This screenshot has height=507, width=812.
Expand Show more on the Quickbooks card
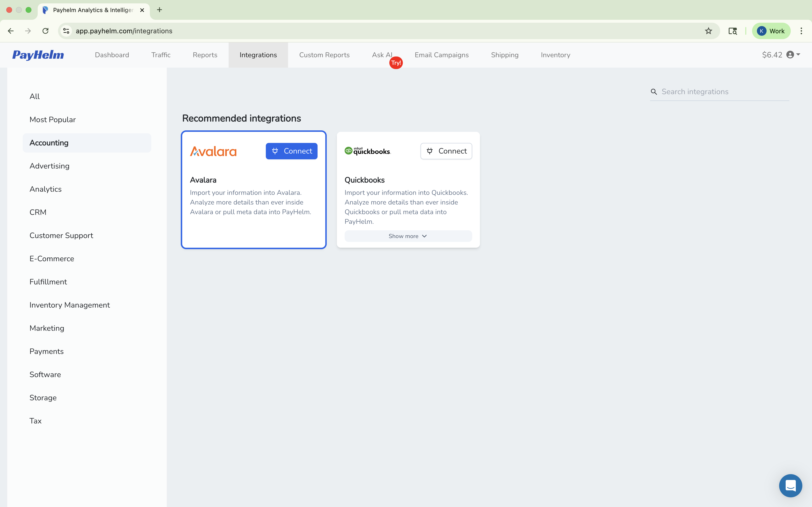(408, 236)
